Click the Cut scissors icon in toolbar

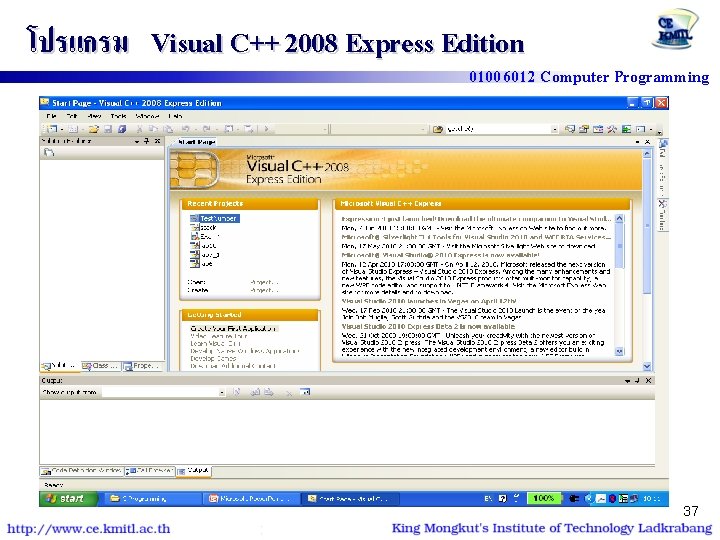coord(140,129)
